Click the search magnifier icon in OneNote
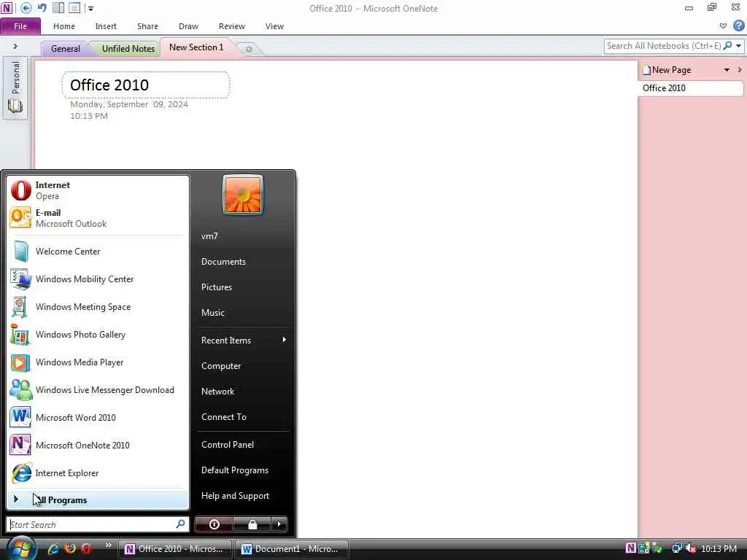This screenshot has width=747, height=560. pyautogui.click(x=728, y=46)
